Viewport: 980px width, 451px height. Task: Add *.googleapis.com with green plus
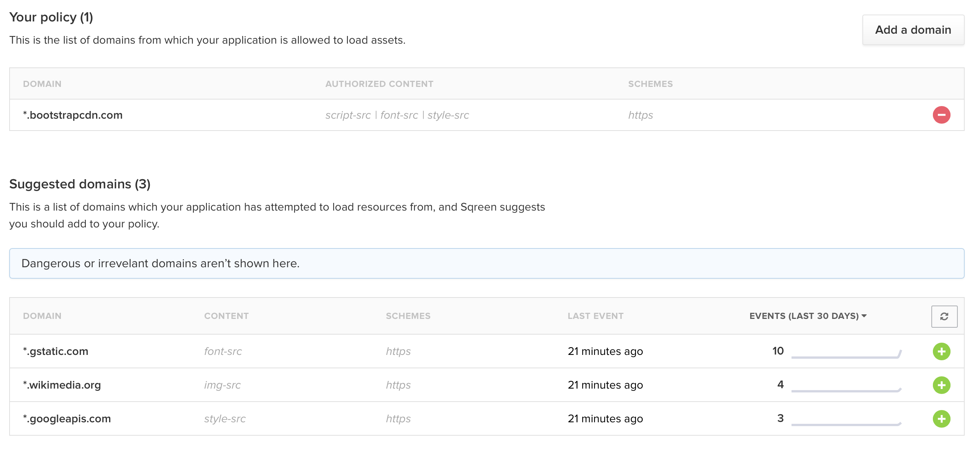click(941, 418)
